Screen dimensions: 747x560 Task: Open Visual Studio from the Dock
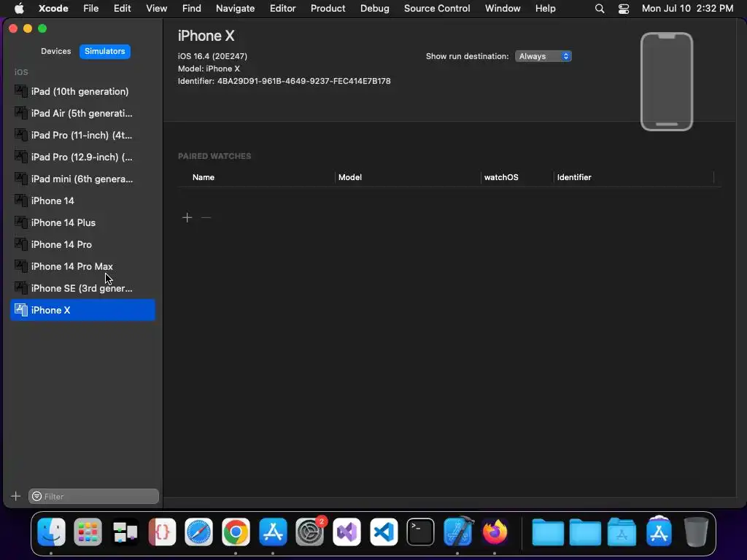click(347, 532)
